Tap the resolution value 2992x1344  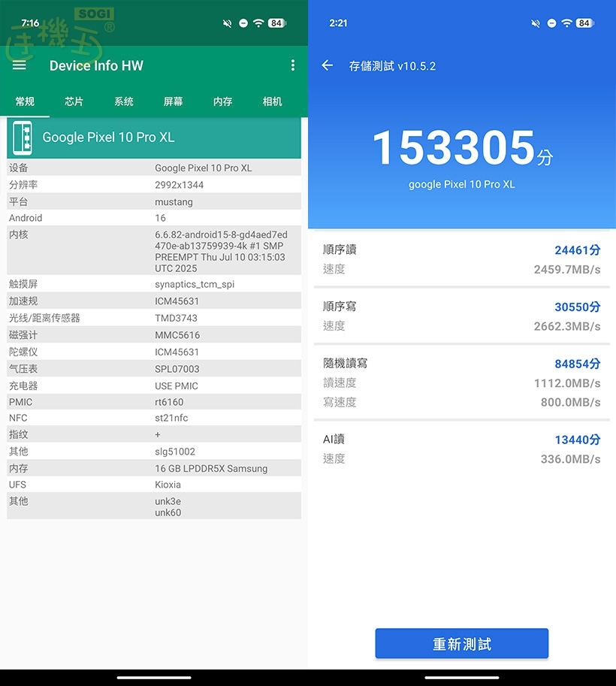click(x=180, y=185)
